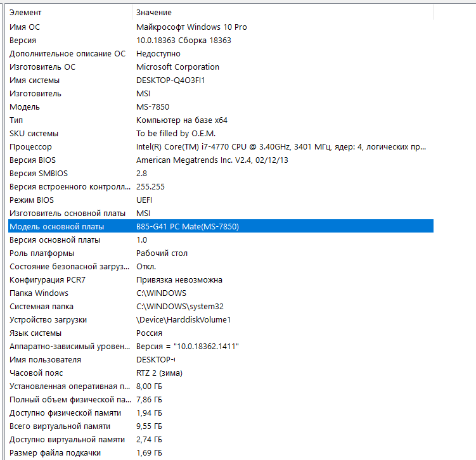Click the "Компьютер на базе x64" value
The image size is (476, 460).
coord(181,120)
